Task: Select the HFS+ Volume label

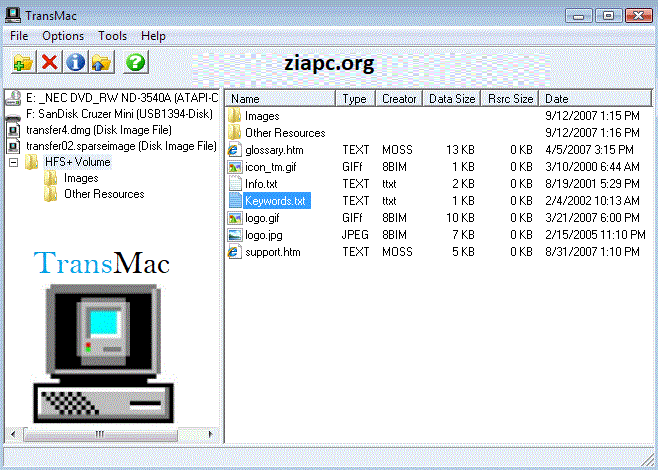Action: pyautogui.click(x=78, y=162)
